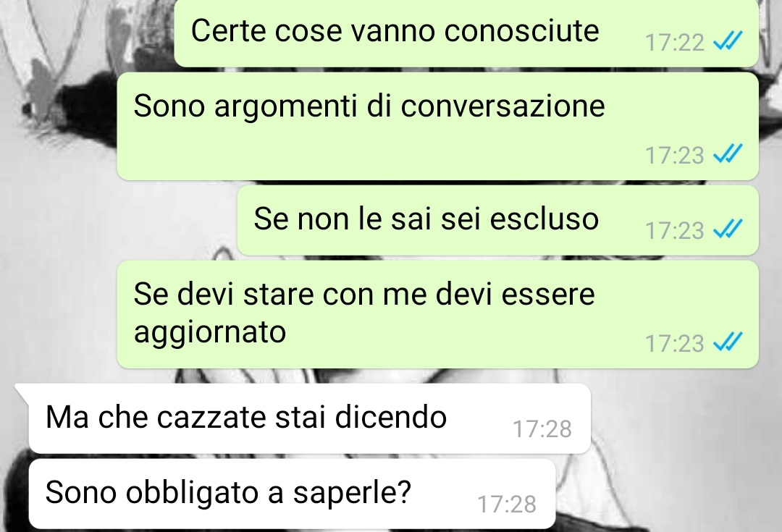Click the 17:22 timestamp
782x532 pixels.
[674, 43]
